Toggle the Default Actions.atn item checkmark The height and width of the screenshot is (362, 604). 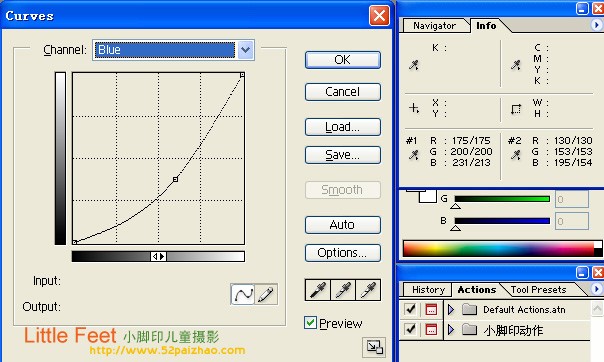coord(411,309)
